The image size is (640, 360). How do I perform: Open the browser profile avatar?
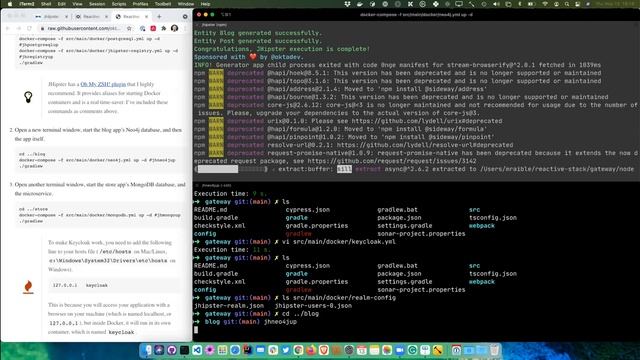click(x=175, y=29)
